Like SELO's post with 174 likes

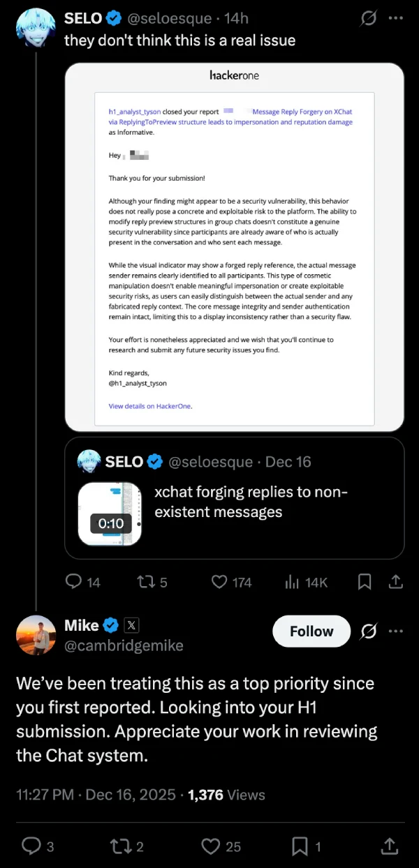[220, 581]
